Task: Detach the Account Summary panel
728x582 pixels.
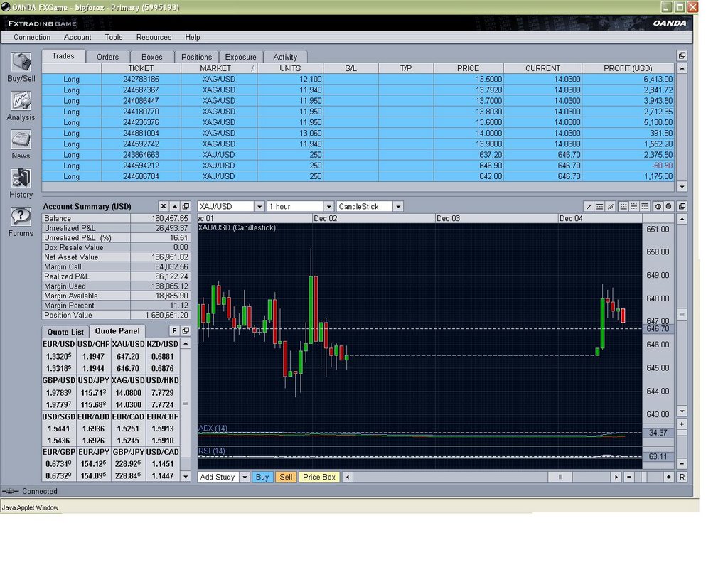Action: [x=186, y=207]
